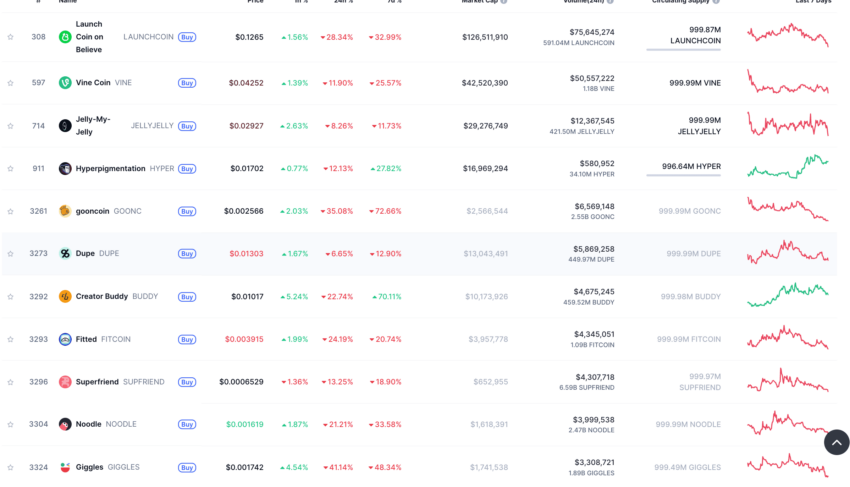Screen dimensions: 850x487
Task: Click Buy next to SUPFRIEND
Action: [187, 382]
